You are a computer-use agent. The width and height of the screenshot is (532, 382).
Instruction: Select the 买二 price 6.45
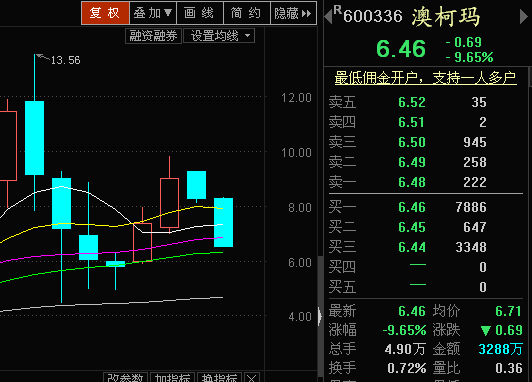[x=412, y=227]
